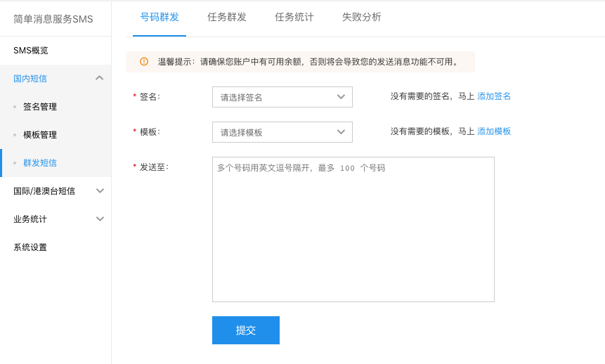605x364 pixels.
Task: Click the blue 提交 button
Action: [x=246, y=330]
